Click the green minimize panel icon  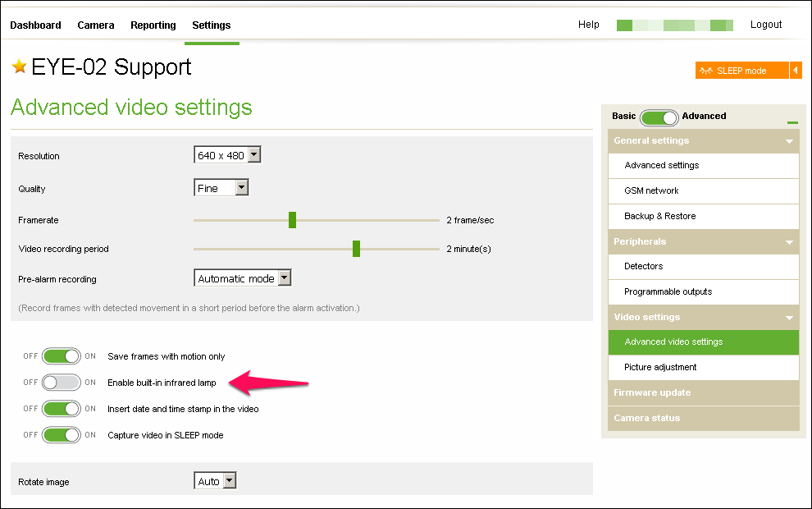pos(792,122)
